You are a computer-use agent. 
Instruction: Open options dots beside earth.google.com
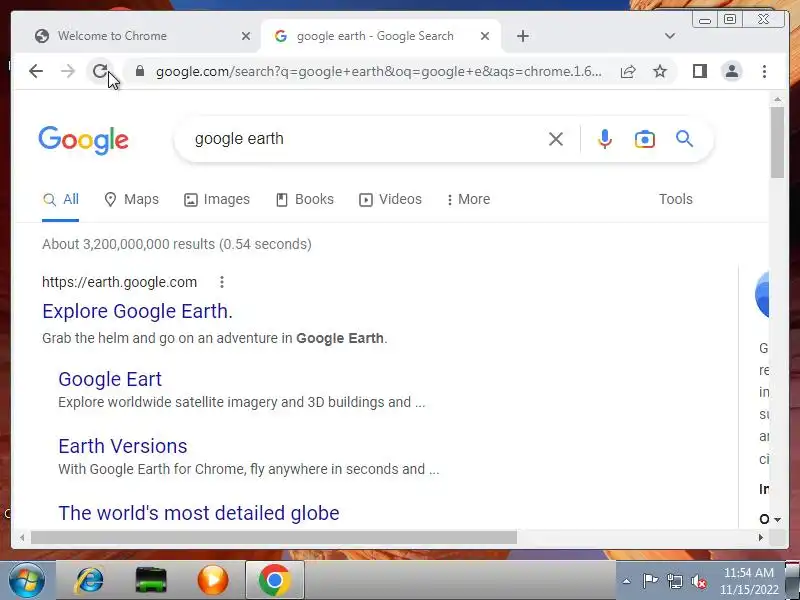[x=221, y=282]
